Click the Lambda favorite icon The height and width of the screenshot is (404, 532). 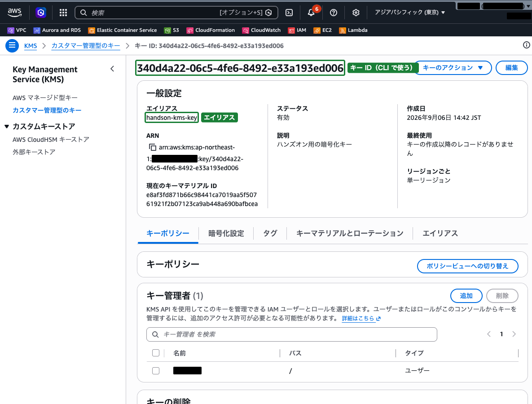click(x=343, y=31)
